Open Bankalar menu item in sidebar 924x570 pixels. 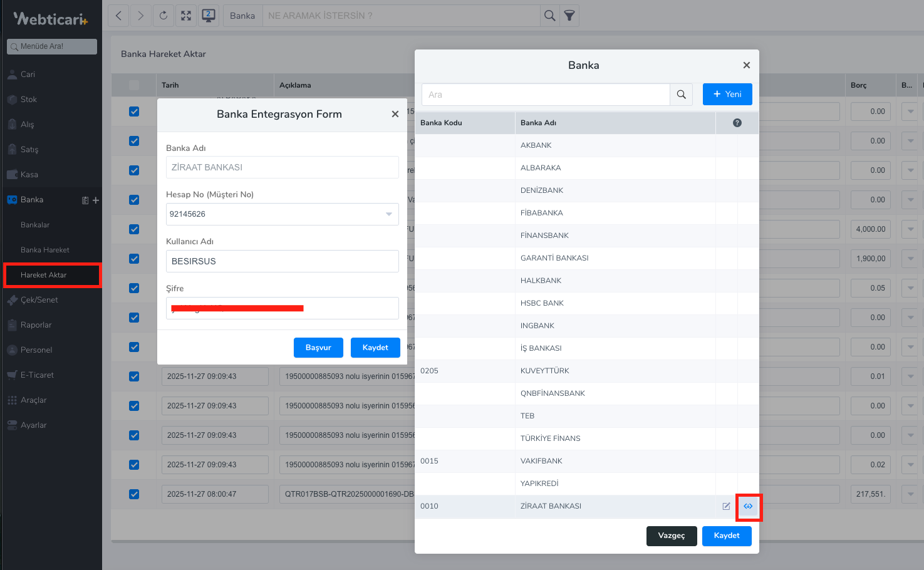tap(35, 225)
